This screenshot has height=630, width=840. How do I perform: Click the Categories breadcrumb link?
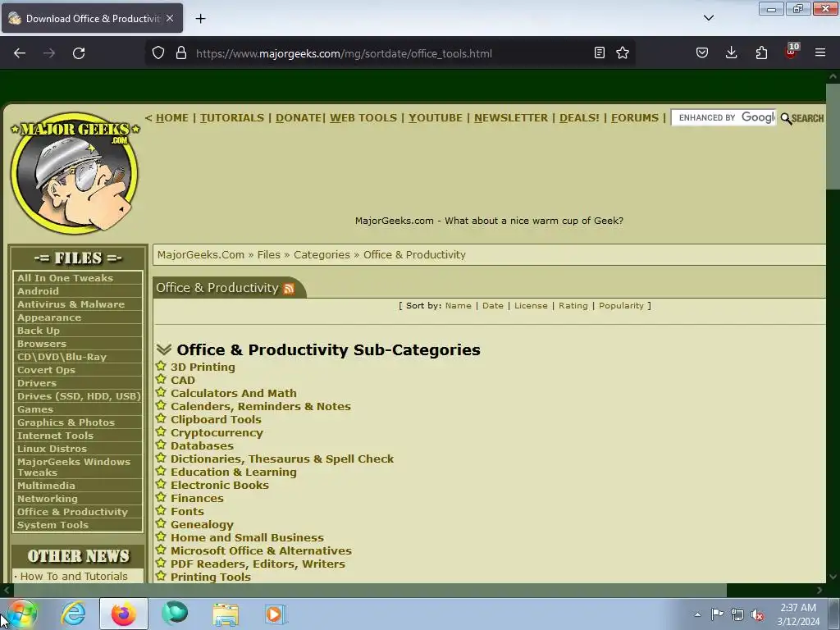[322, 255]
